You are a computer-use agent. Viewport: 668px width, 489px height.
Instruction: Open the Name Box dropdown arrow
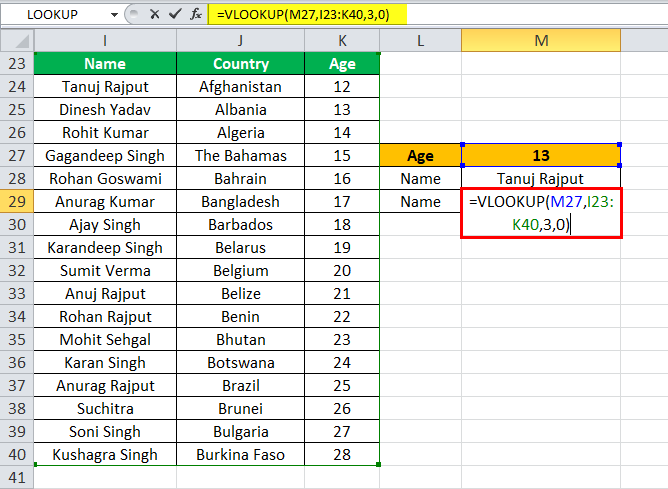[114, 15]
